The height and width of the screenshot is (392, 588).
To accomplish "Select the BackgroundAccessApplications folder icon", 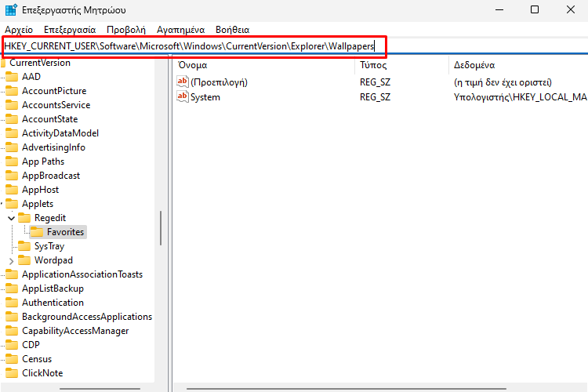I will point(12,317).
